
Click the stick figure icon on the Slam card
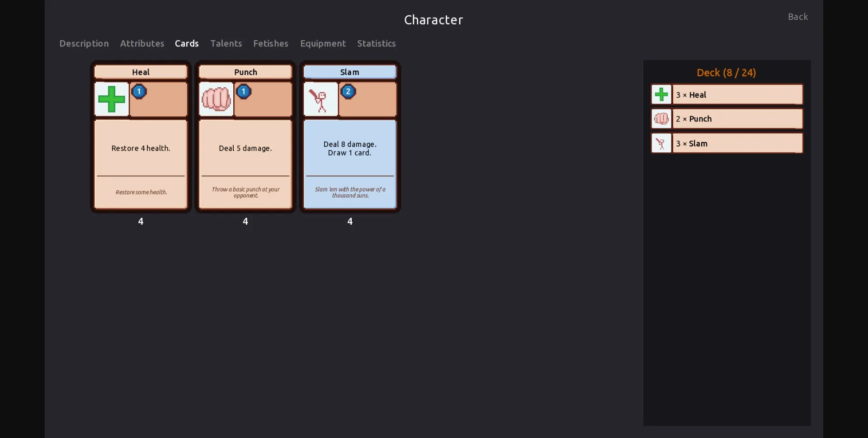(321, 99)
